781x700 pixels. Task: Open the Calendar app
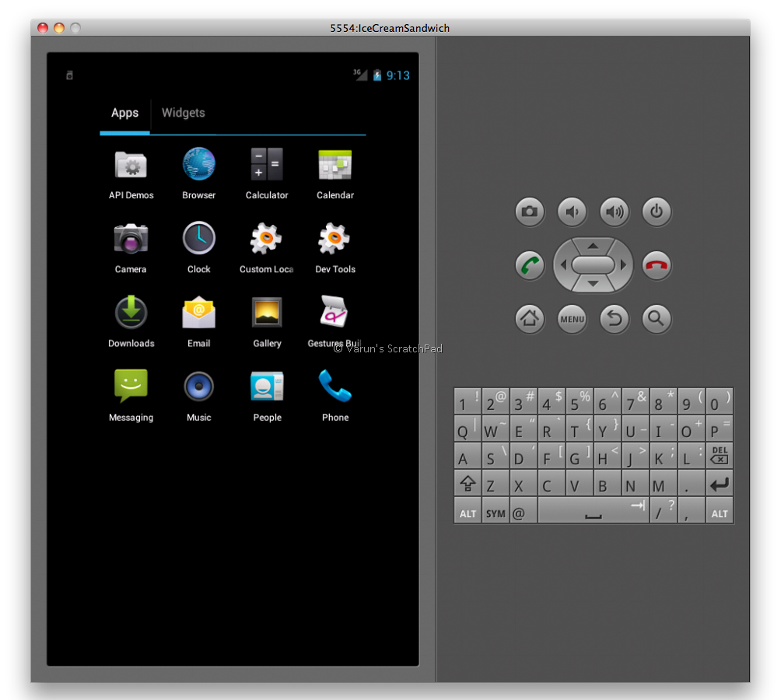coord(334,173)
